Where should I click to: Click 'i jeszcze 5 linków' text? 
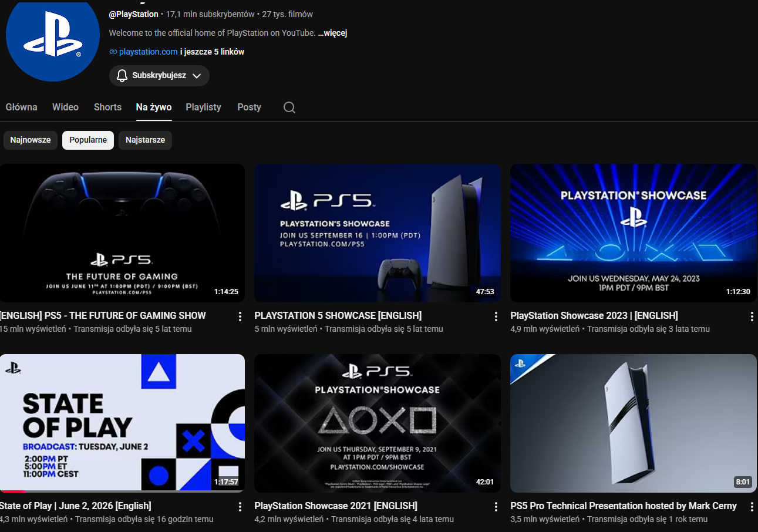(212, 52)
